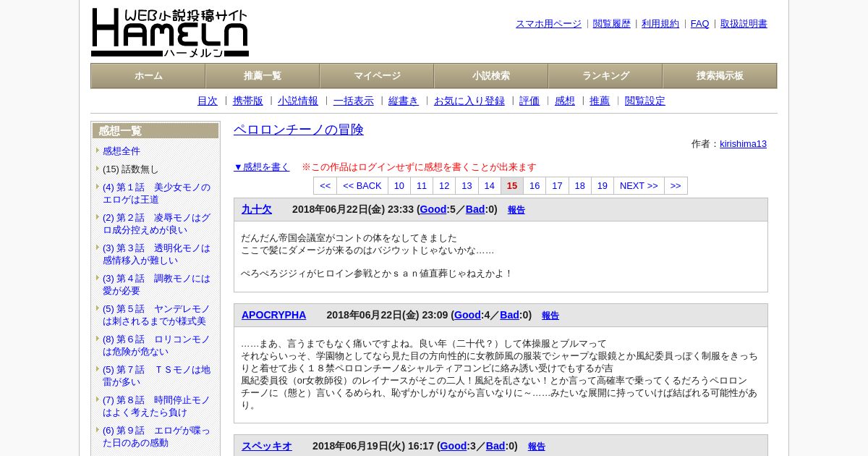Report APOCRYPHA's review with 報告
Viewport: 868px width, 456px height.
tap(550, 316)
